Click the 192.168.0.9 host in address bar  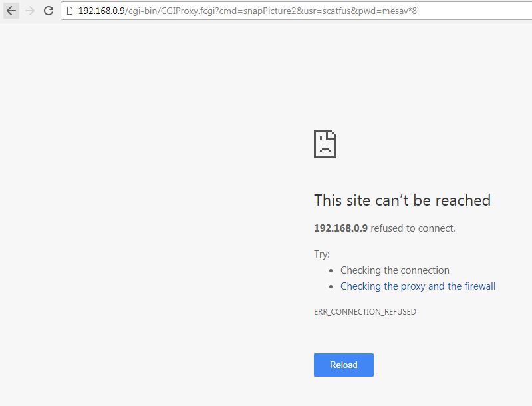tap(102, 11)
